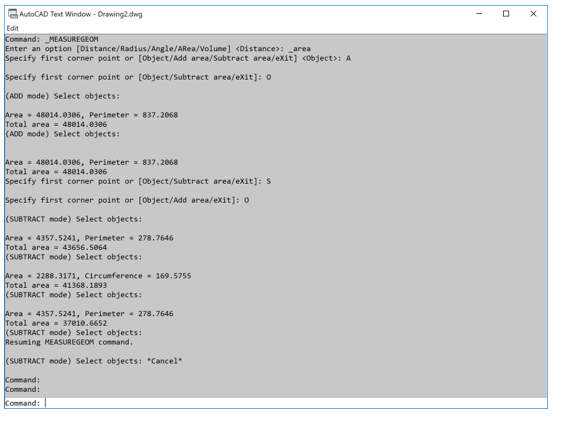Minimize the AutoCAD Text Window

coord(479,14)
